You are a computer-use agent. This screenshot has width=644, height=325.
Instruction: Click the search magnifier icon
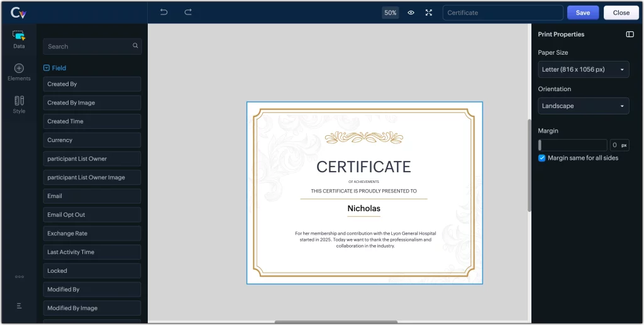click(135, 46)
